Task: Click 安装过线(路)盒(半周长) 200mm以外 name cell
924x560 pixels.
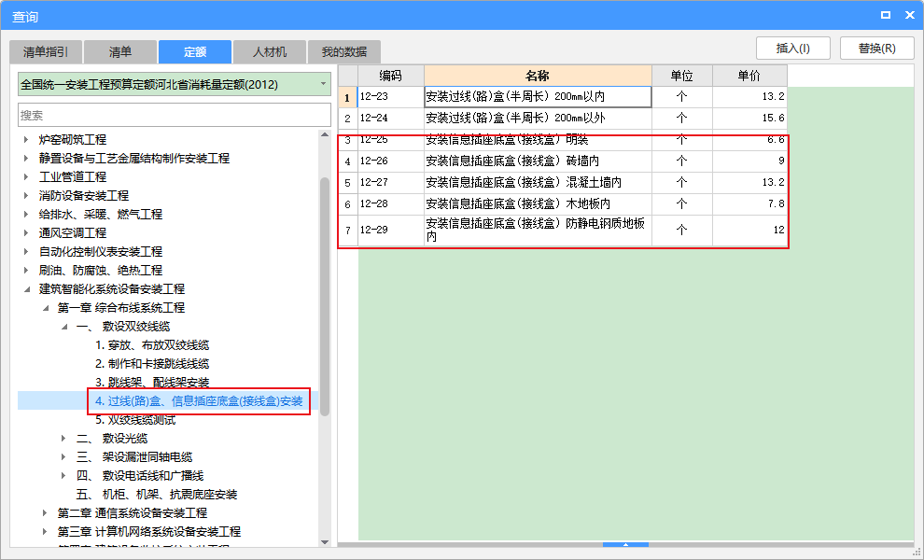Action: (x=538, y=118)
